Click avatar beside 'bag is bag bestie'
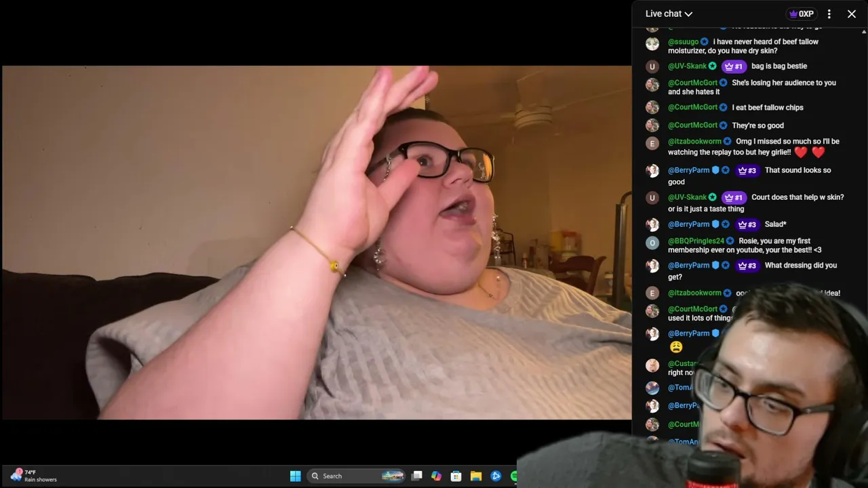The height and width of the screenshot is (488, 868). 652,66
